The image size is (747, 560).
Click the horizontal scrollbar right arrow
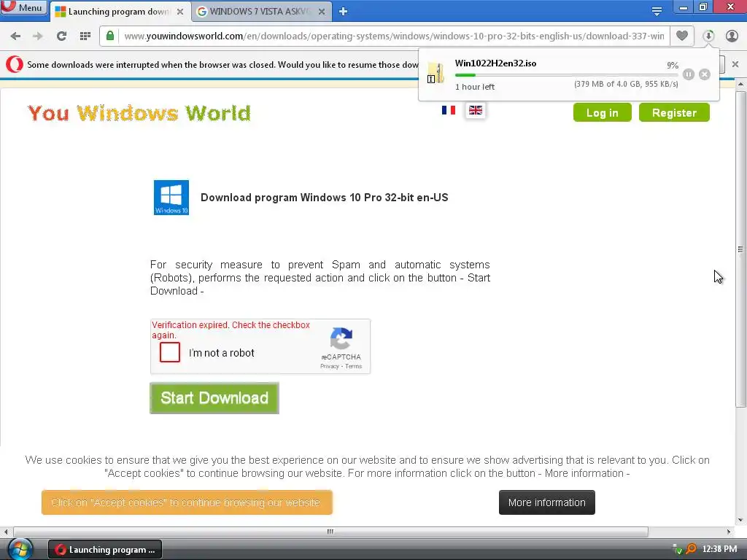tap(729, 532)
